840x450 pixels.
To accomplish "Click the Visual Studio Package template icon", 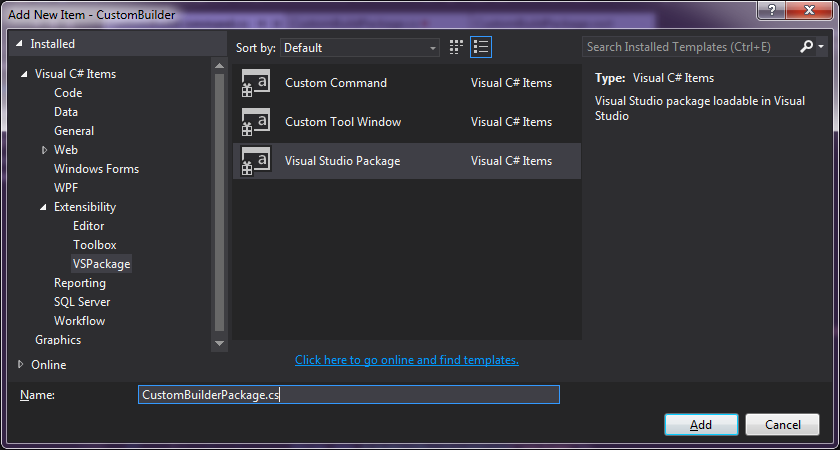I will [256, 161].
